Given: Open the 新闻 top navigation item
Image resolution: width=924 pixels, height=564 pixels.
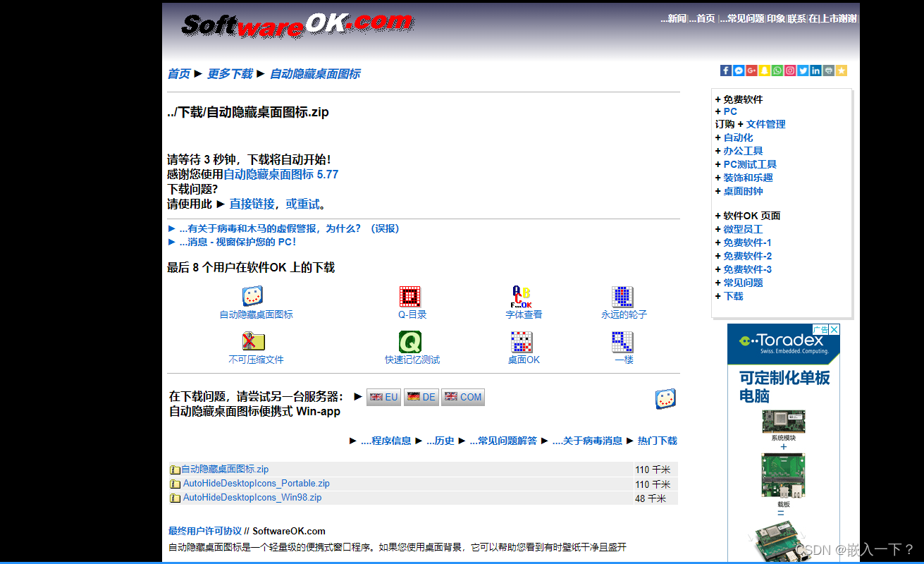Looking at the screenshot, I should [x=673, y=19].
